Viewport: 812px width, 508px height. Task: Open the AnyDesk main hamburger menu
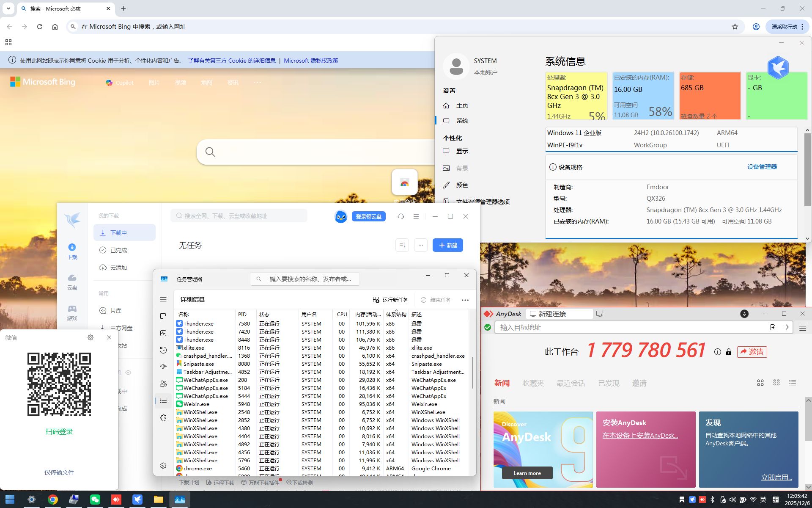coord(802,327)
